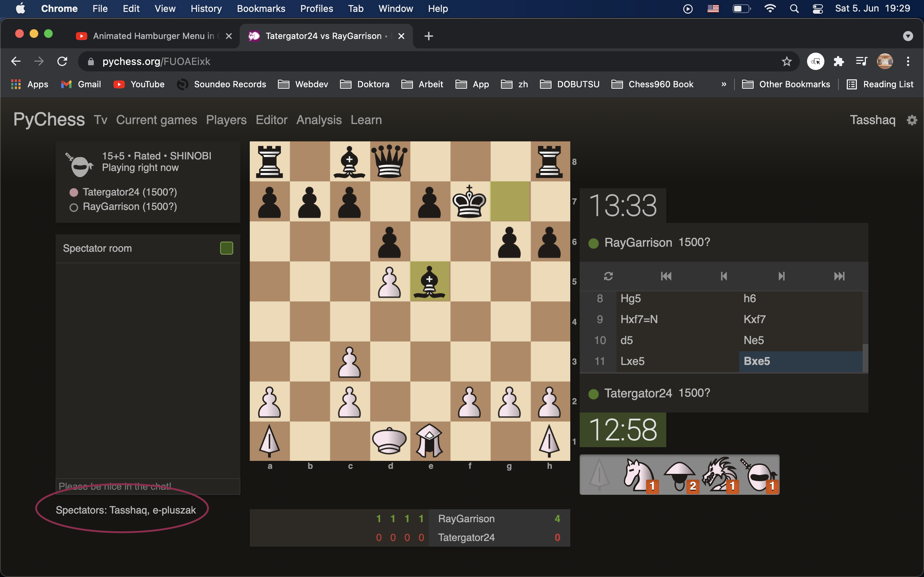
Task: Select the dragon piece in pocket
Action: click(x=720, y=475)
